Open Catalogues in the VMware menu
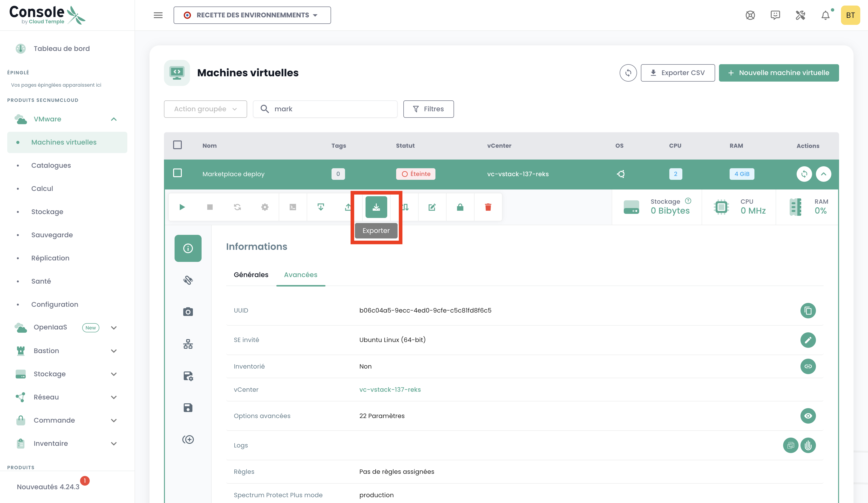Viewport: 868px width, 503px height. click(x=51, y=166)
